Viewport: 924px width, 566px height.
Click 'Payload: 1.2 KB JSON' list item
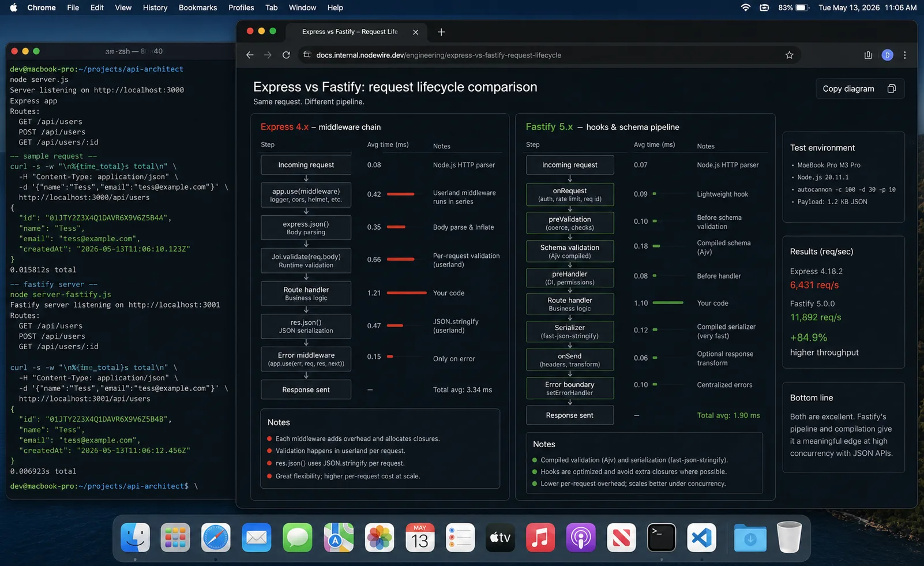pyautogui.click(x=832, y=202)
